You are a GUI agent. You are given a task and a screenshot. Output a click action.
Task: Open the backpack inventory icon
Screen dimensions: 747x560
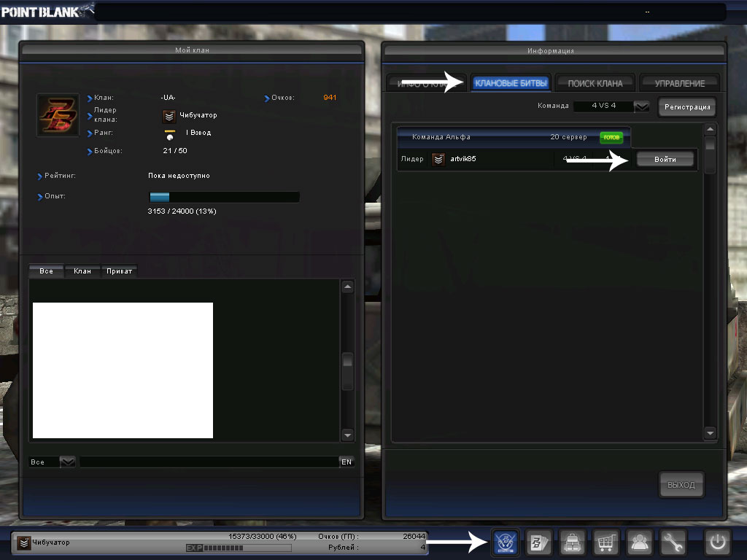pos(573,542)
